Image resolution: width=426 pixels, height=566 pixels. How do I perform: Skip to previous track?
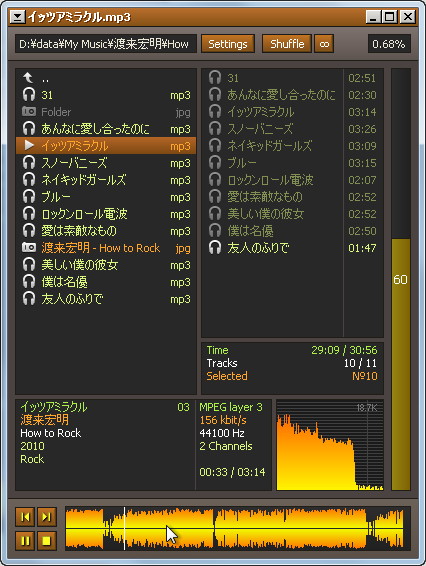[x=25, y=517]
